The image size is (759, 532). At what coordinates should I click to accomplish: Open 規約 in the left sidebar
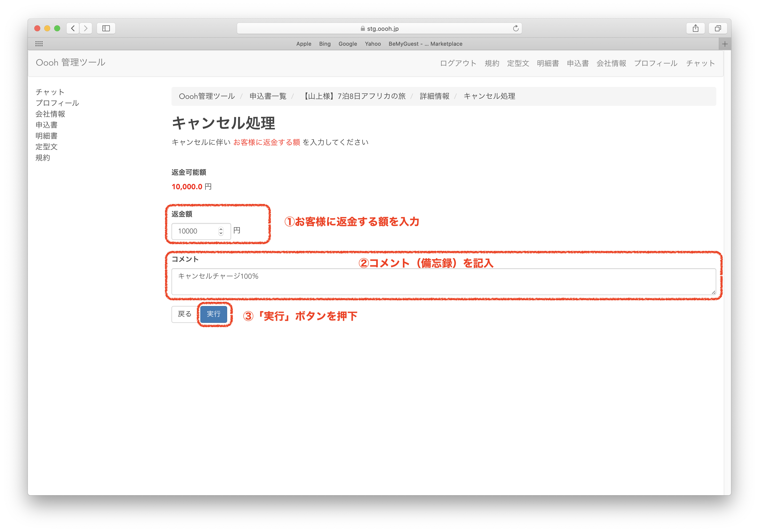pyautogui.click(x=43, y=157)
